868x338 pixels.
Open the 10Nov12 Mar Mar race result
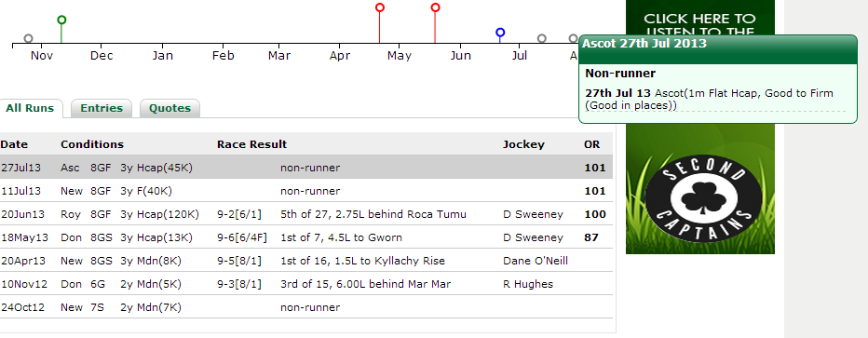click(365, 284)
